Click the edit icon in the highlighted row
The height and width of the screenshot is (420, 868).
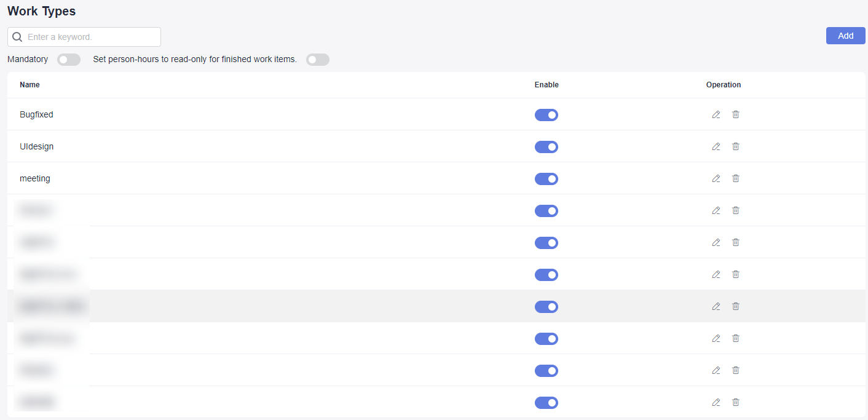click(x=716, y=306)
